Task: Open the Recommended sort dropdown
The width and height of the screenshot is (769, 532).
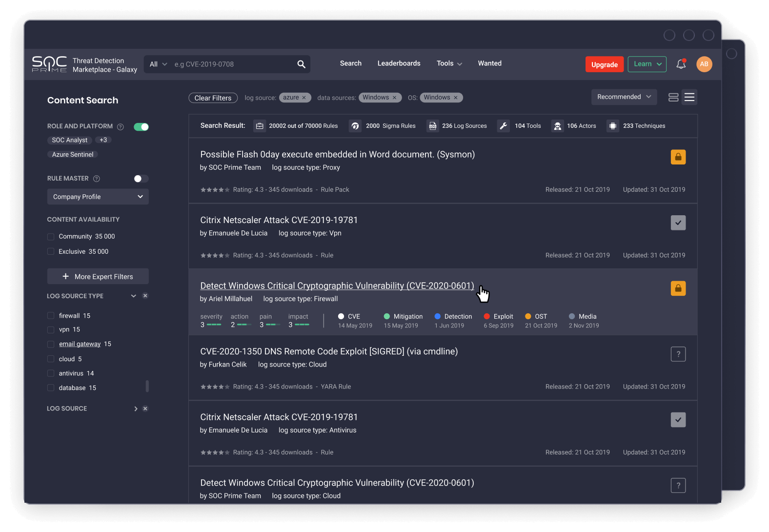Action: point(624,97)
